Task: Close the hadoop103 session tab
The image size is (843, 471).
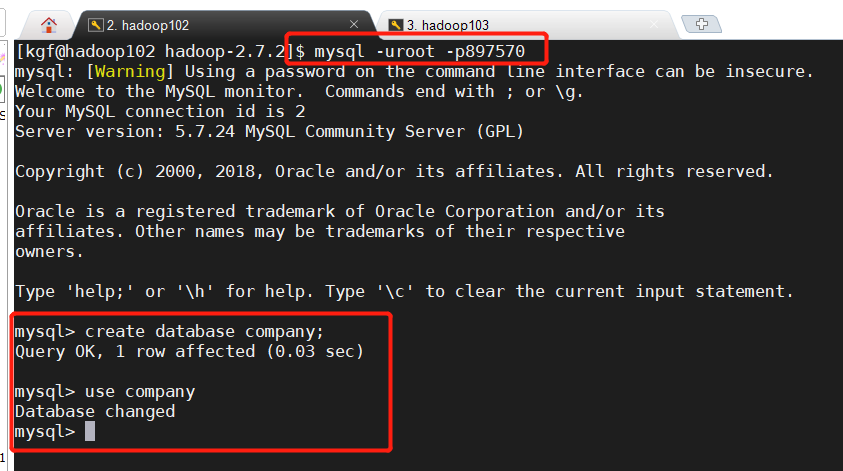Action: click(654, 24)
